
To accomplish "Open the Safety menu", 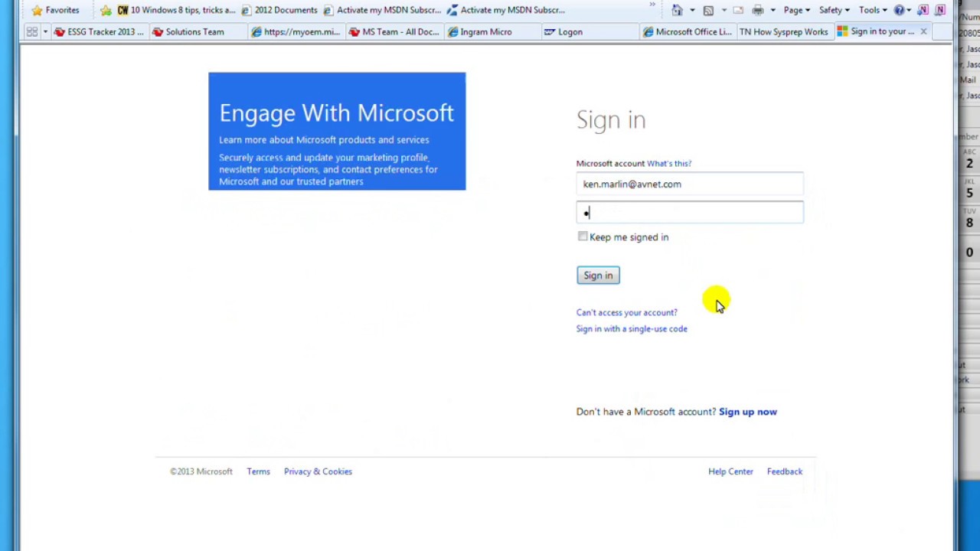I will 835,10.
